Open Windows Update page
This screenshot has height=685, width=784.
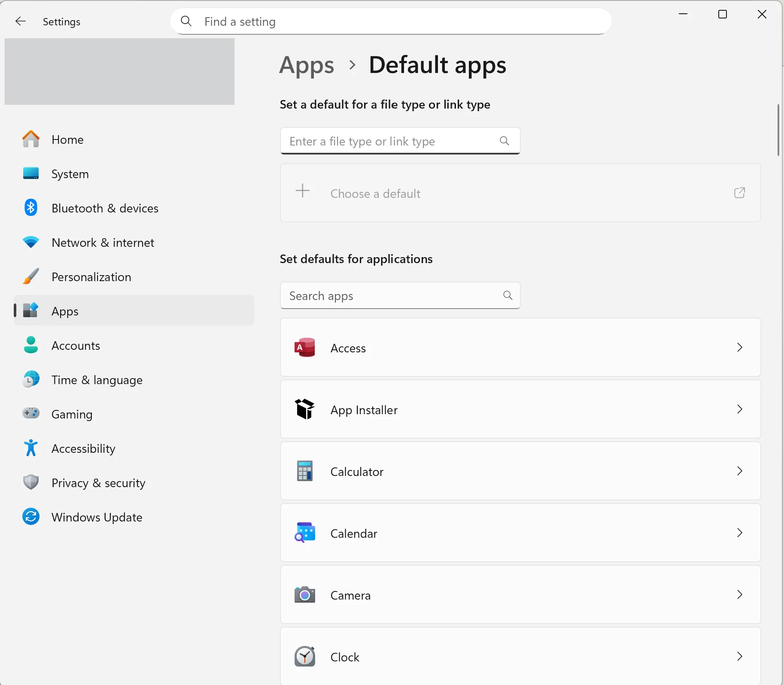pos(134,517)
